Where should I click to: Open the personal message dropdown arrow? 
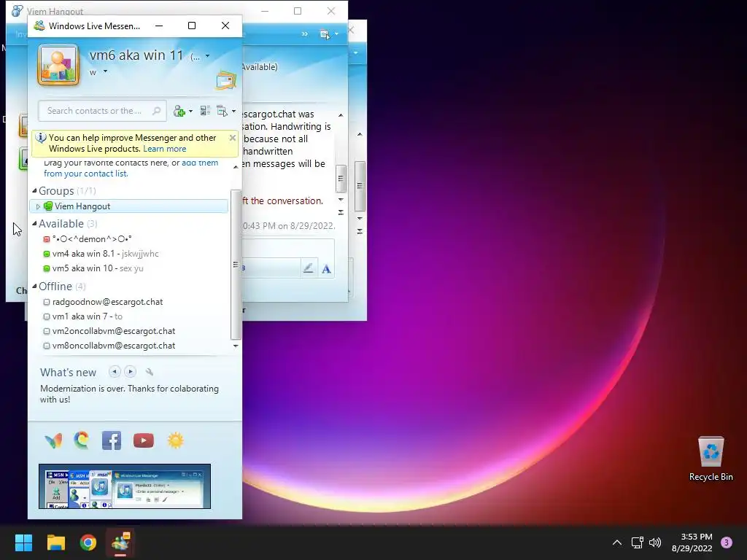click(x=105, y=72)
